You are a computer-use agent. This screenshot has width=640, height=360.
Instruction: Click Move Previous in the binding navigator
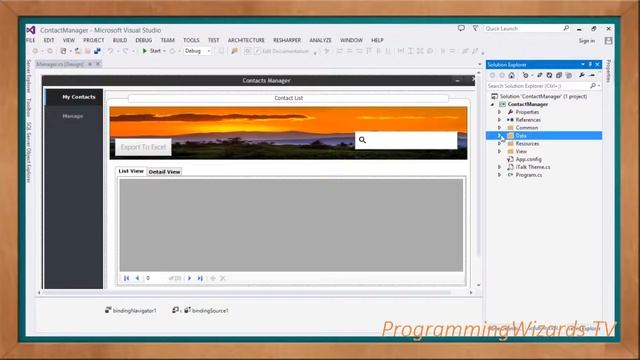[137, 278]
